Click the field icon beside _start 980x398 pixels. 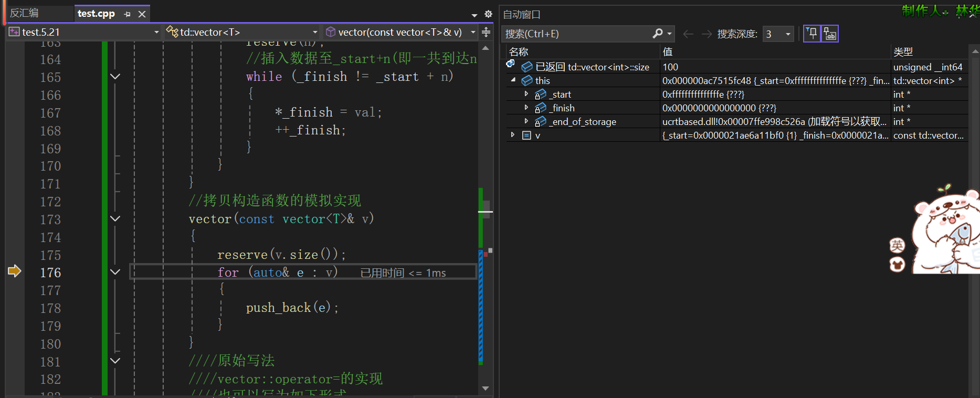point(540,94)
